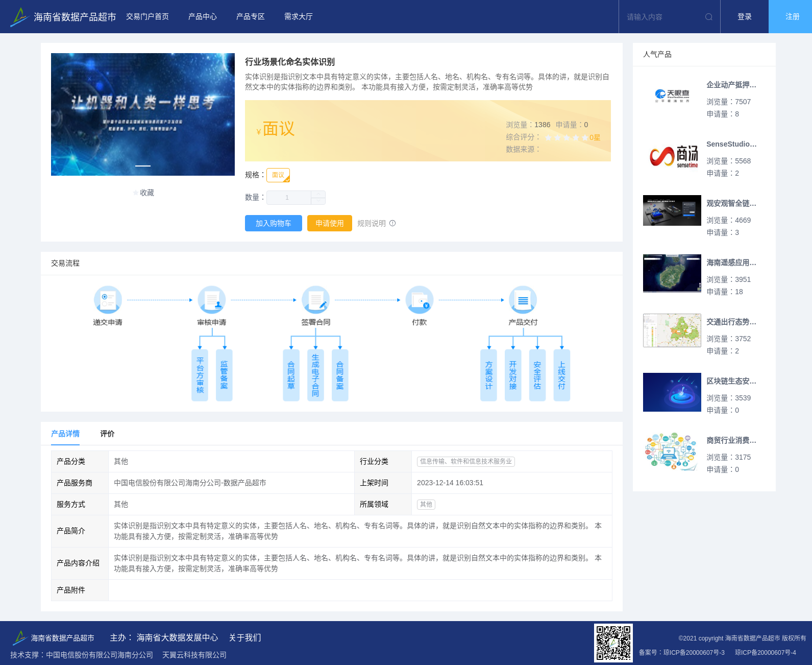Click the 递交申请 process icon
Viewport: 812px width, 665px height.
coord(108,300)
